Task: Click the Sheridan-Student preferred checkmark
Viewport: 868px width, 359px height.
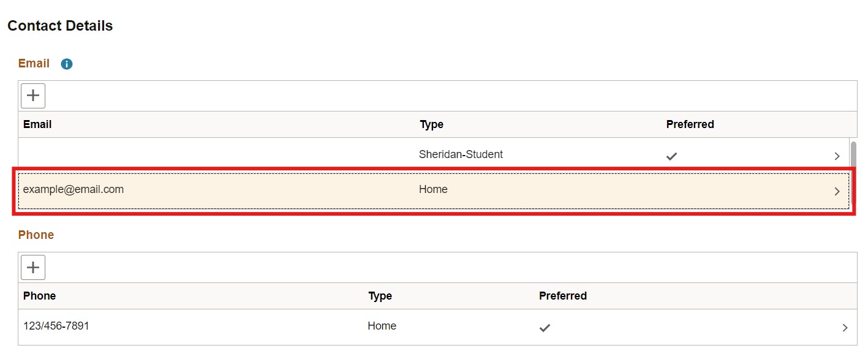Action: point(671,156)
